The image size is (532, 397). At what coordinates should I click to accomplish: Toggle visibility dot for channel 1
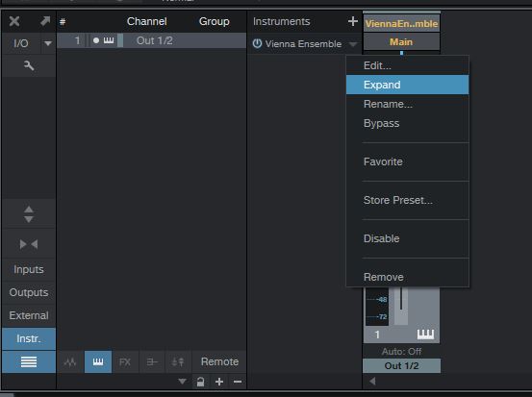pyautogui.click(x=96, y=40)
